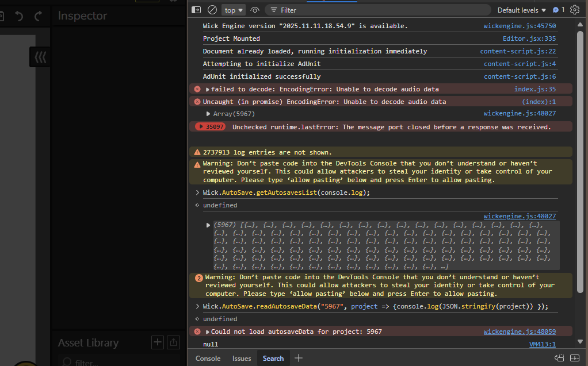Toggle the console sidebar panel icon
The height and width of the screenshot is (366, 588).
(x=196, y=10)
